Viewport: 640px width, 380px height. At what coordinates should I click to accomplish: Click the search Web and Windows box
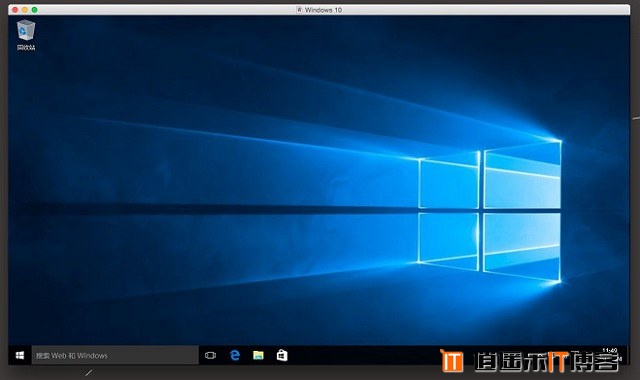point(115,356)
